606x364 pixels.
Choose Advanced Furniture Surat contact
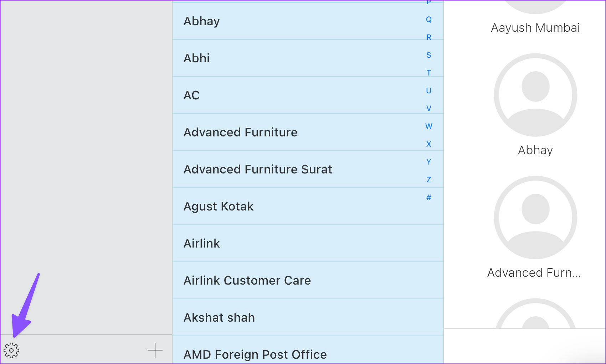tap(258, 170)
